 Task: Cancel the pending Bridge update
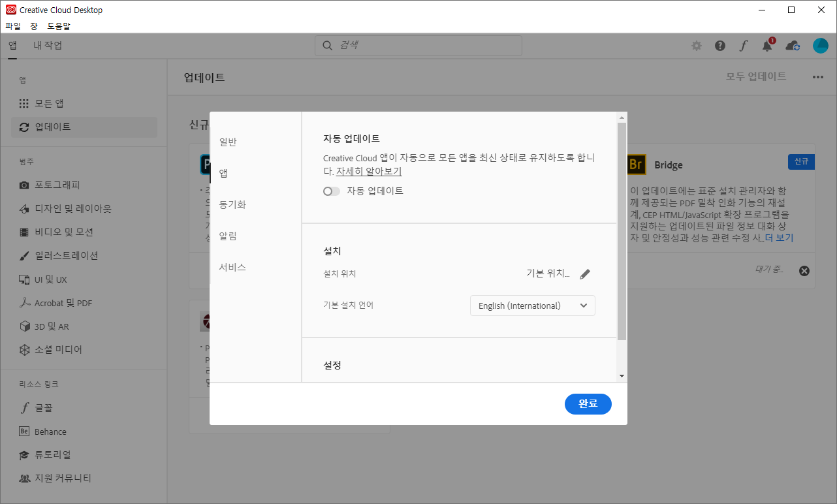[804, 270]
